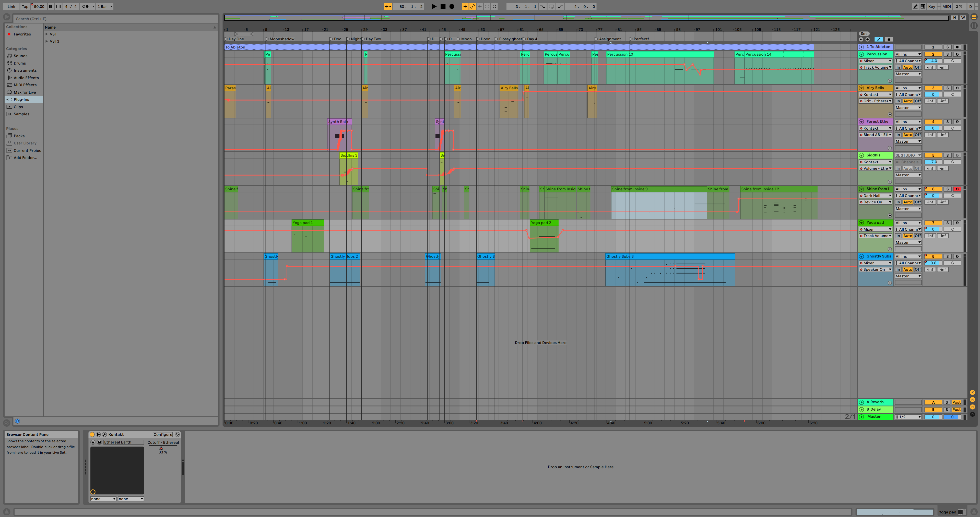980x517 pixels.
Task: Adjust the Percussion track volume slider
Action: tap(933, 61)
